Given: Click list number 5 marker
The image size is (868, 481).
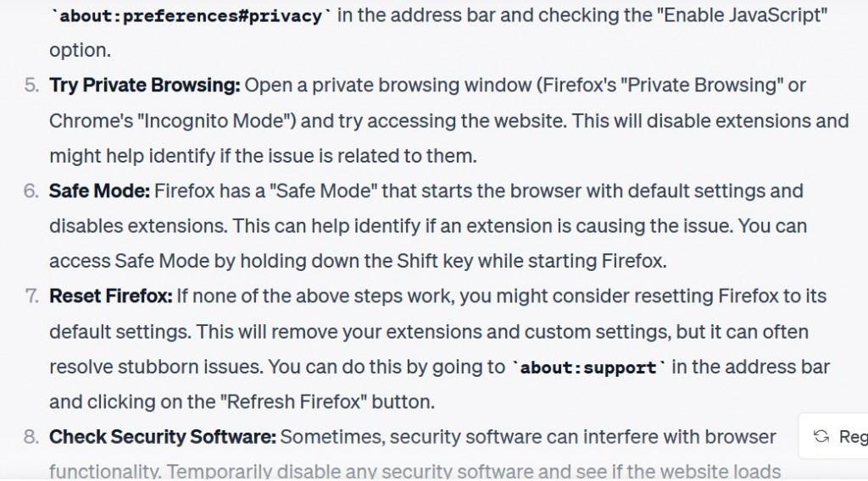Looking at the screenshot, I should (31, 86).
